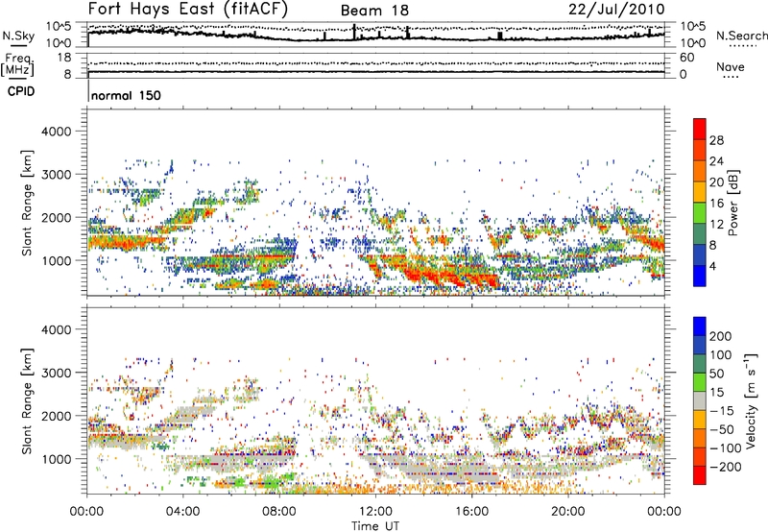Click the gray −15 to 15 Velocity colorbar segment

tap(700, 400)
